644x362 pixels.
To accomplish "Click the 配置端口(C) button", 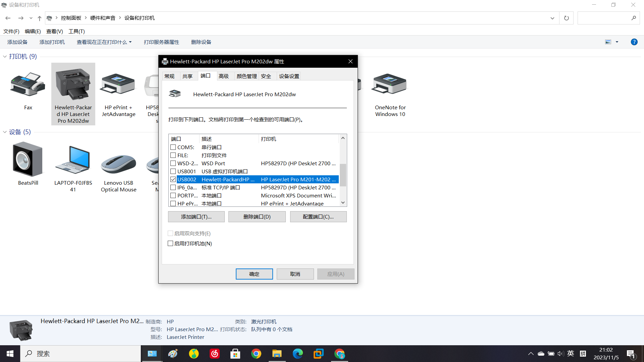I will click(318, 217).
